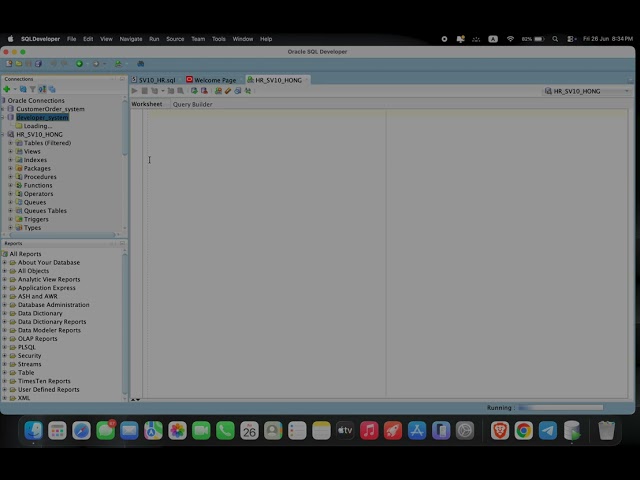The image size is (640, 480).
Task: Expand the Triggers node
Action: (x=11, y=219)
